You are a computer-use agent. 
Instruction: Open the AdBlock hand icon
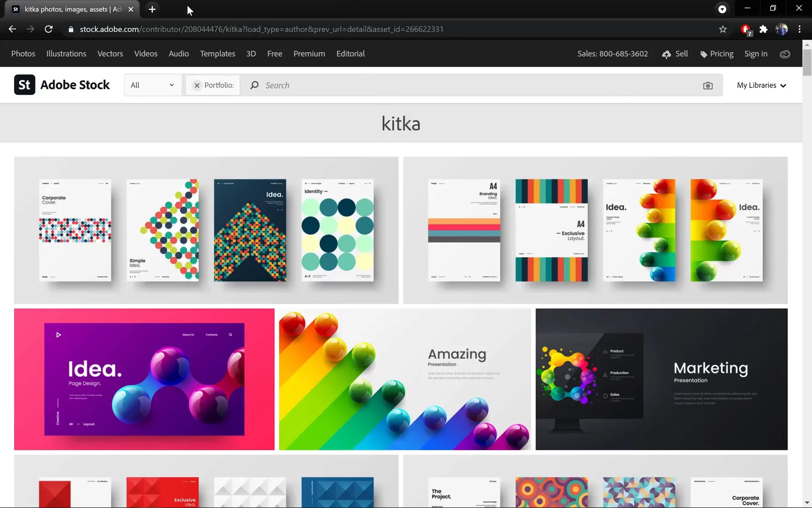[x=746, y=29]
